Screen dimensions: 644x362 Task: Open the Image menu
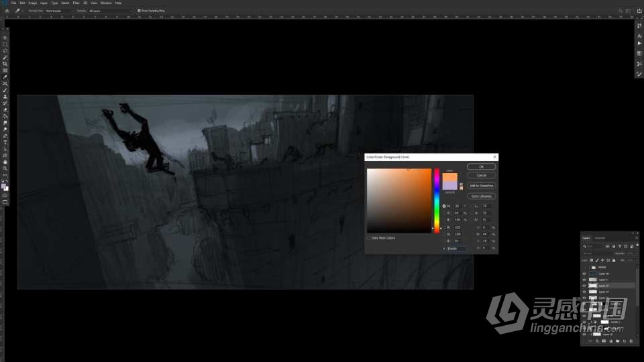coord(32,3)
